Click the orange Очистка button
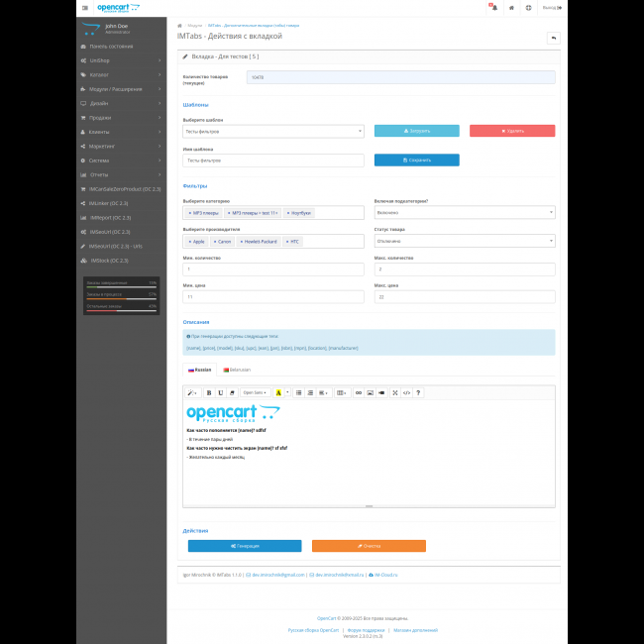Screen dimensions: 644x644 pyautogui.click(x=369, y=546)
